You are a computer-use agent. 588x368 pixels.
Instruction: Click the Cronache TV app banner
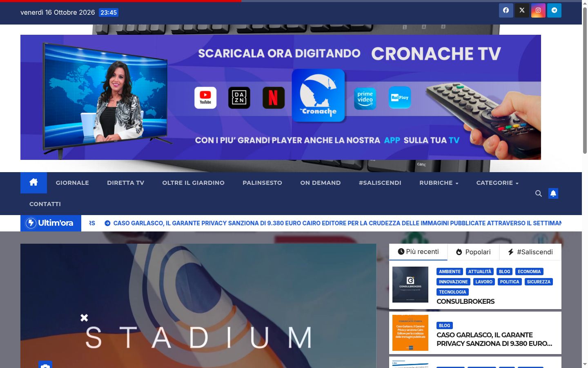(281, 97)
